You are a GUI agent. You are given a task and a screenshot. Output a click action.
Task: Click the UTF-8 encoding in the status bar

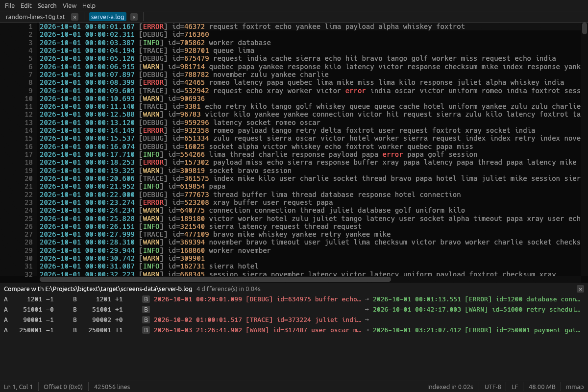point(492,387)
